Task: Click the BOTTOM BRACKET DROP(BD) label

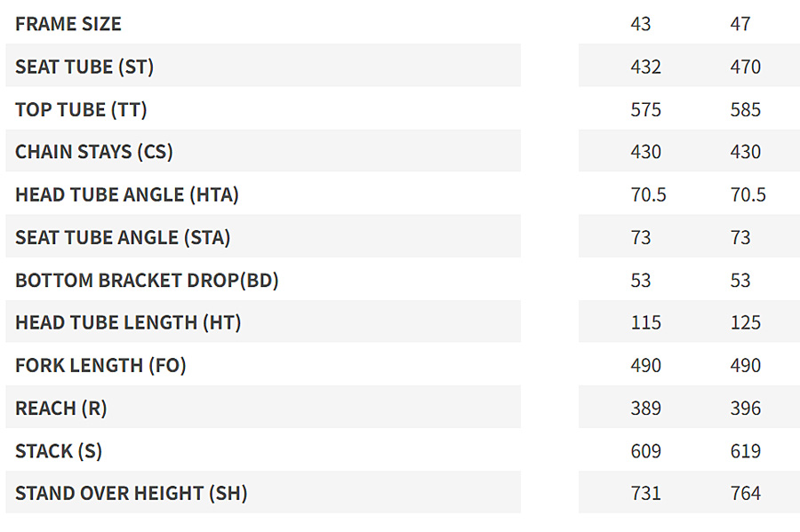Action: (x=147, y=280)
